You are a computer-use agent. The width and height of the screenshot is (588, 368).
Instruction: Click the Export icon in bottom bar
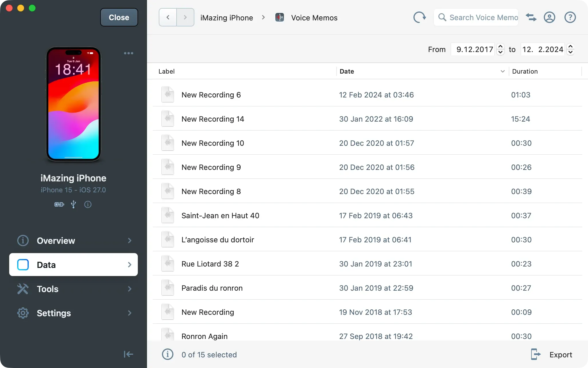point(535,354)
